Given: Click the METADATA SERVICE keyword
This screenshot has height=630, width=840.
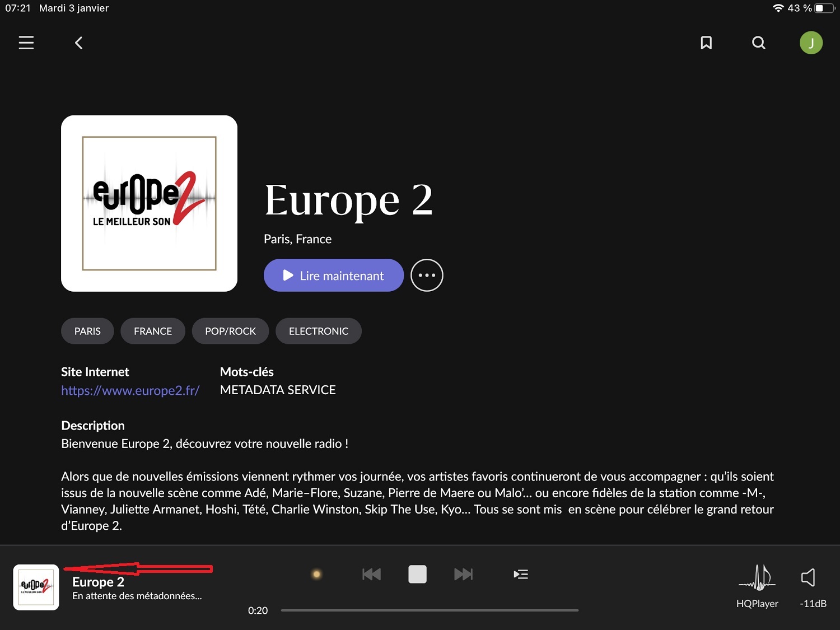Looking at the screenshot, I should coord(278,390).
